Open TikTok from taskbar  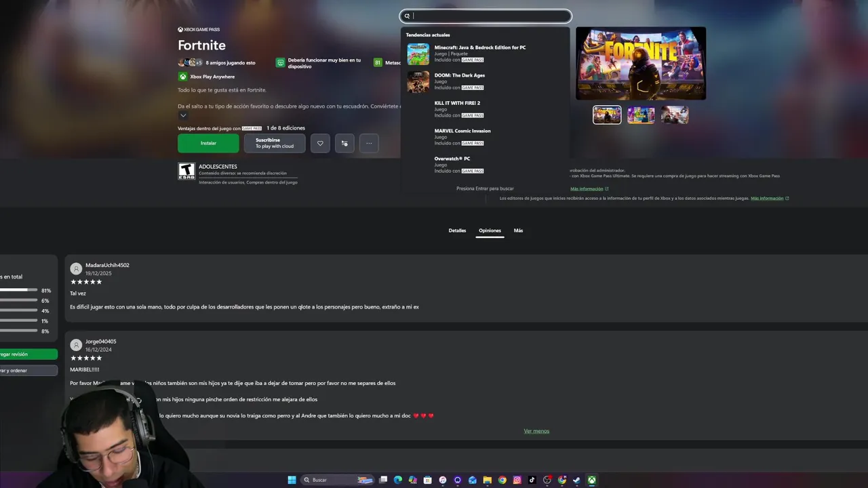pos(532,480)
